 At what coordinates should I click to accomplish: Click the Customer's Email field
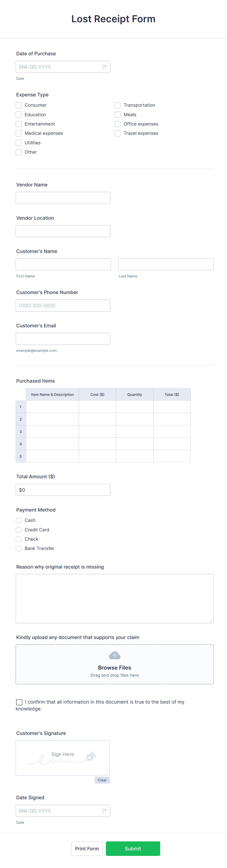pyautogui.click(x=63, y=339)
